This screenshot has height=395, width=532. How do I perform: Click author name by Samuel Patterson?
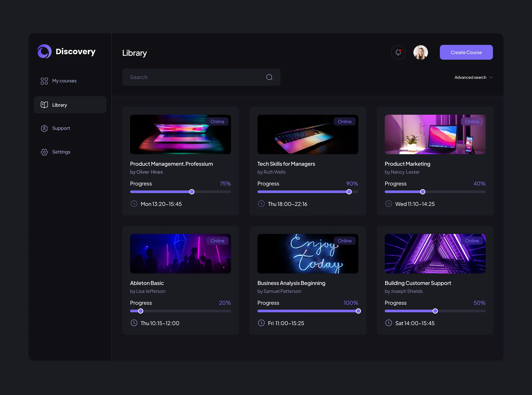tap(279, 292)
